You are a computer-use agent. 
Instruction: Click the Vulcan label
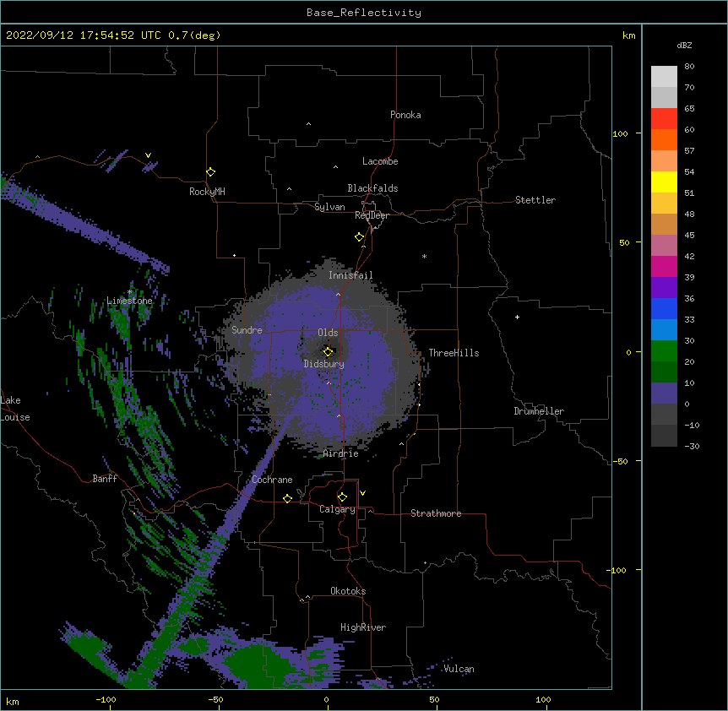pos(459,669)
